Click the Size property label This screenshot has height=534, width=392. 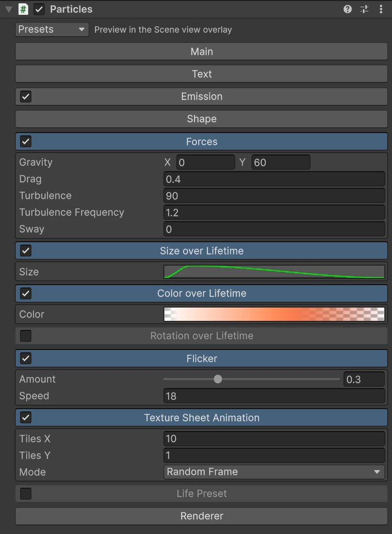29,272
